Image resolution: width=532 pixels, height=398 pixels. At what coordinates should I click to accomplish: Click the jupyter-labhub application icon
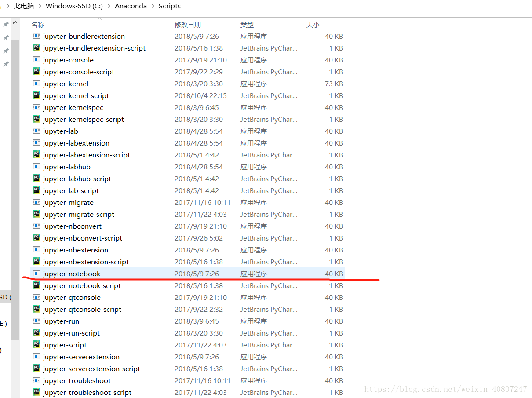[x=36, y=167]
